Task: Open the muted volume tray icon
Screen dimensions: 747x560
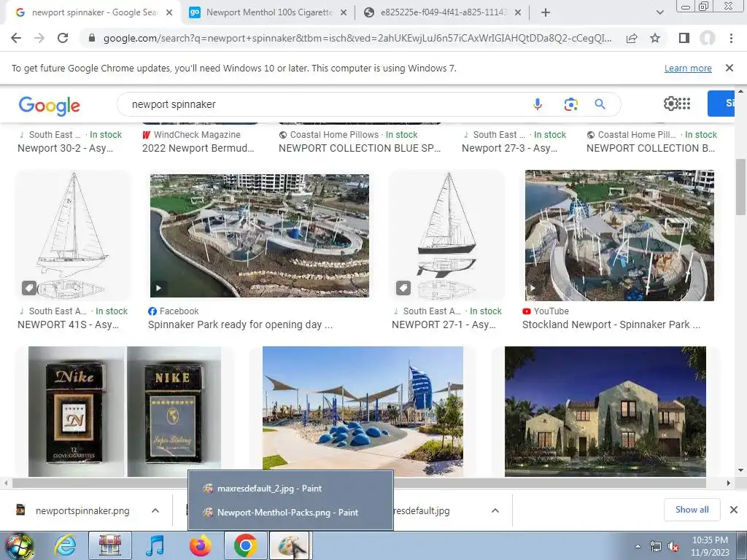Action: pos(673,547)
